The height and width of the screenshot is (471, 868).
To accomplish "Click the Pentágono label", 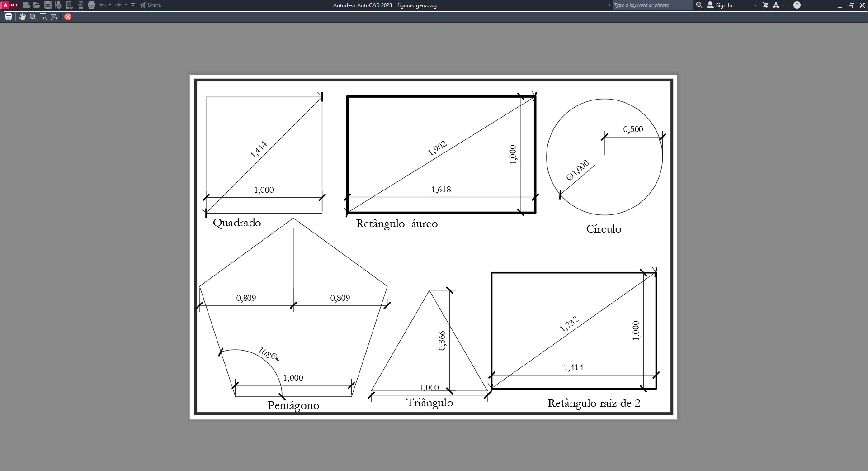I will pos(293,405).
